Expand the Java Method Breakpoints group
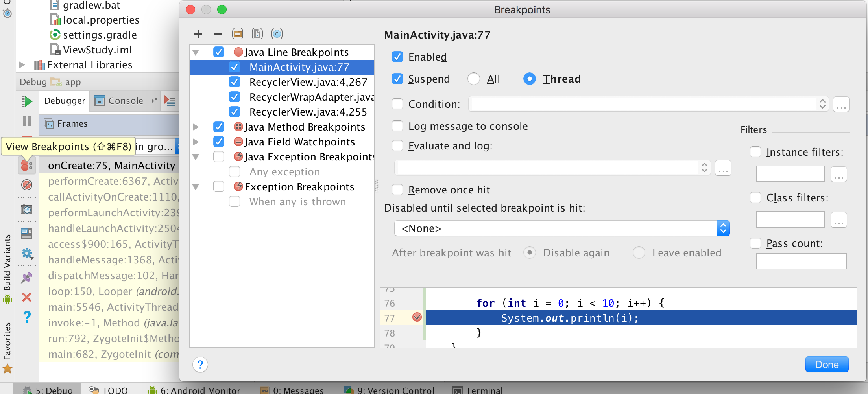Screen dimensions: 868x394 (x=196, y=127)
